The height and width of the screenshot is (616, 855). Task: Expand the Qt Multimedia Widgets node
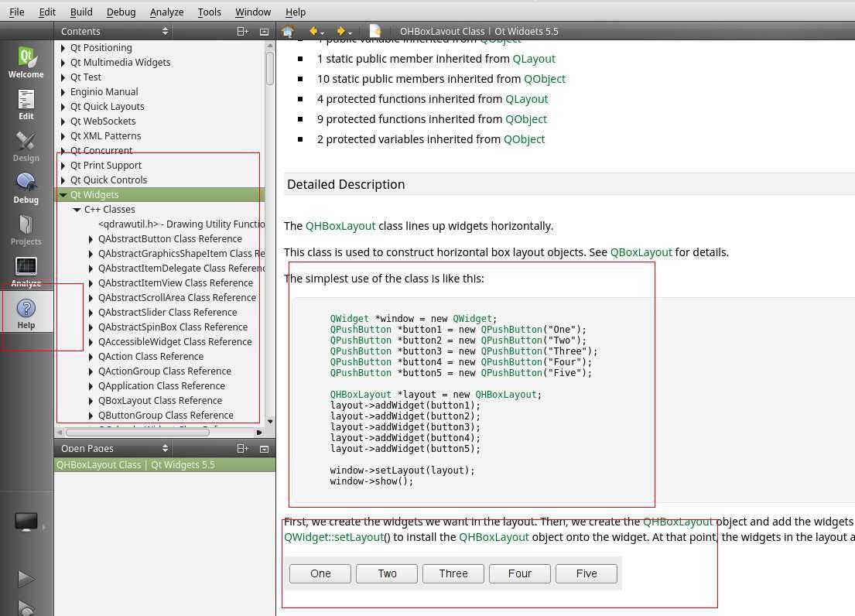(63, 63)
